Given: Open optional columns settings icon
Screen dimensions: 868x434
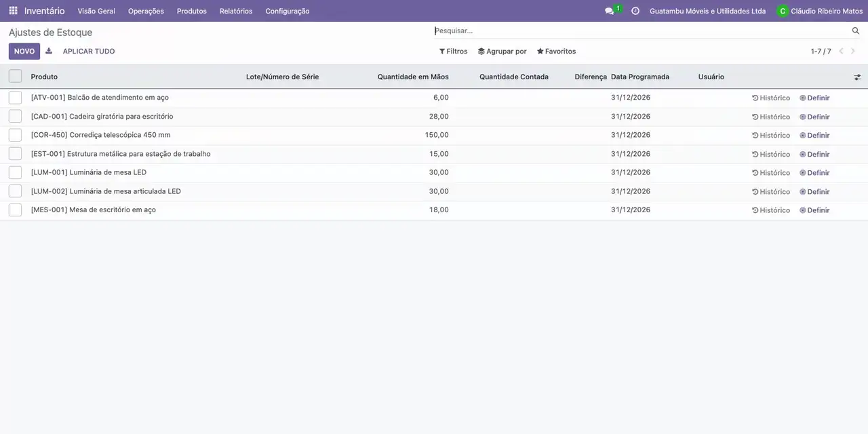Looking at the screenshot, I should (857, 77).
